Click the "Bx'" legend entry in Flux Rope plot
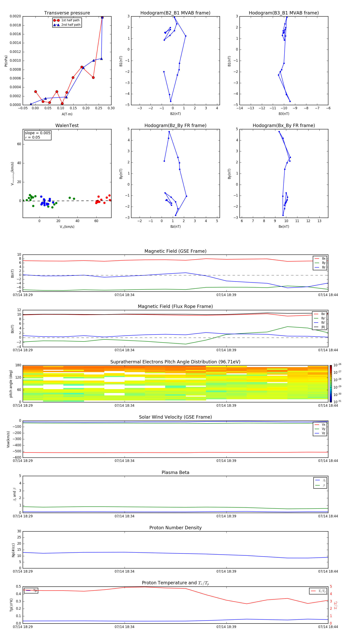The height and width of the screenshot is (644, 351). pos(320,314)
